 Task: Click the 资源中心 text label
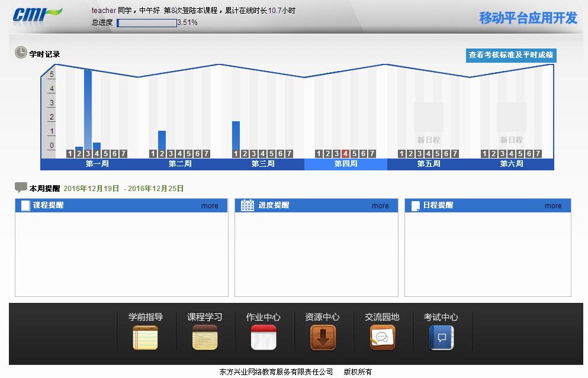pyautogui.click(x=323, y=317)
